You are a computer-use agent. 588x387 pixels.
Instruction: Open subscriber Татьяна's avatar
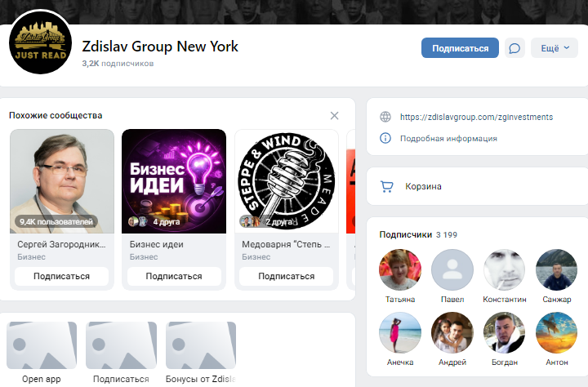click(x=400, y=269)
